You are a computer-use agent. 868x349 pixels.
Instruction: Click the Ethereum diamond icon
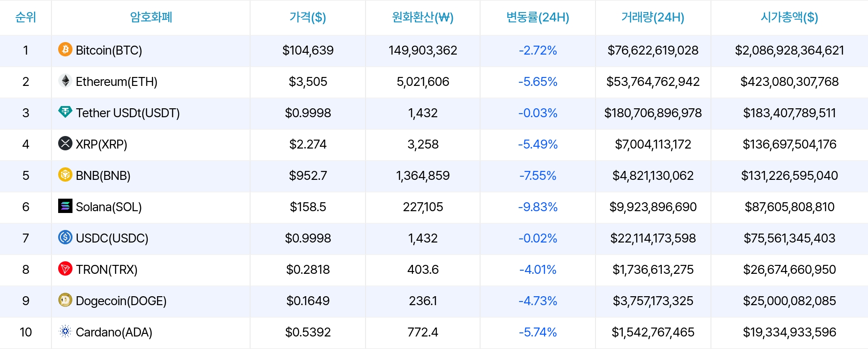pos(65,81)
